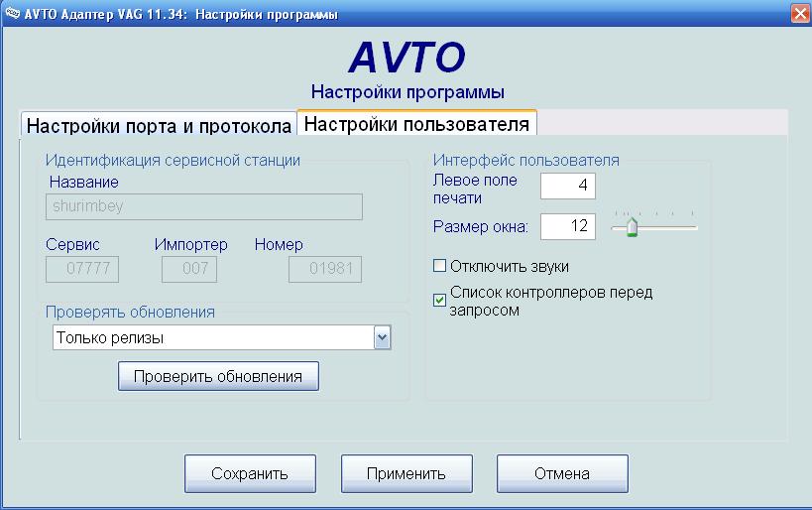812x510 pixels.
Task: Click the Левое поле печати label
Action: coord(475,189)
